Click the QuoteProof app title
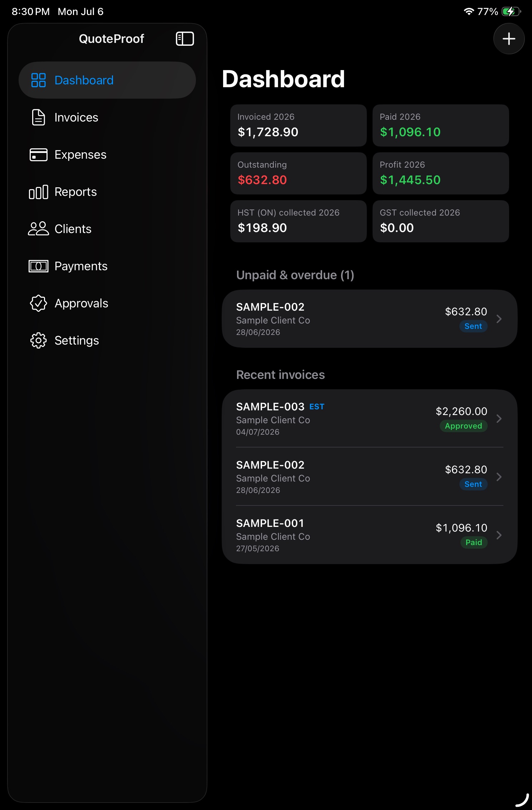Screen dimensions: 532x810 point(112,39)
